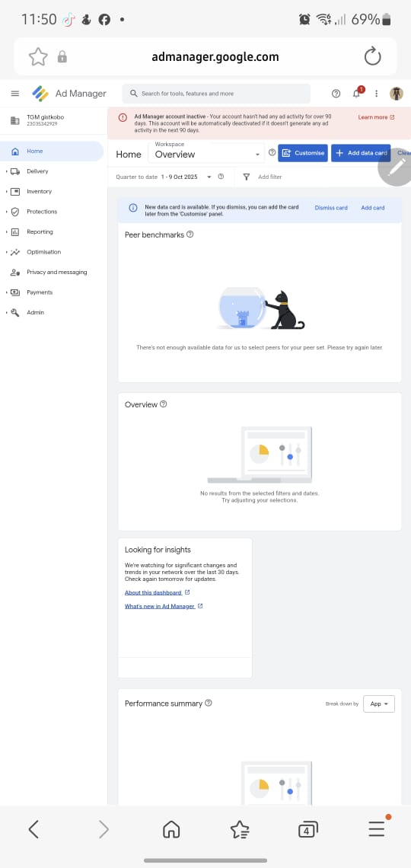Open the three-dot more options menu
This screenshot has width=411, height=868.
[x=376, y=94]
